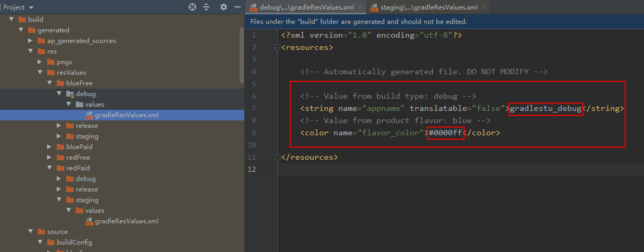Open the Project view dropdown
The image size is (644, 252).
coord(19,7)
